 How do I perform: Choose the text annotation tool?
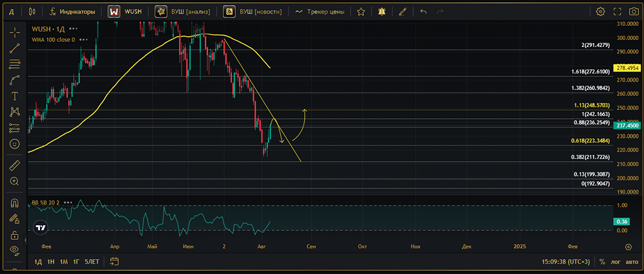tap(14, 96)
